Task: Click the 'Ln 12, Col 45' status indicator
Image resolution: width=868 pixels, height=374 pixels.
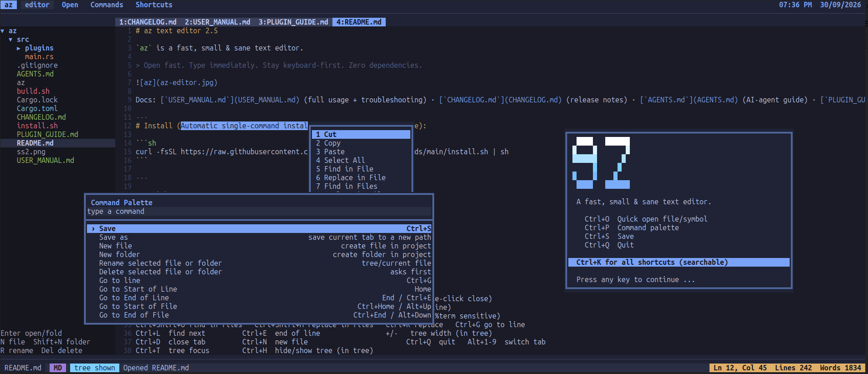Action: click(740, 368)
